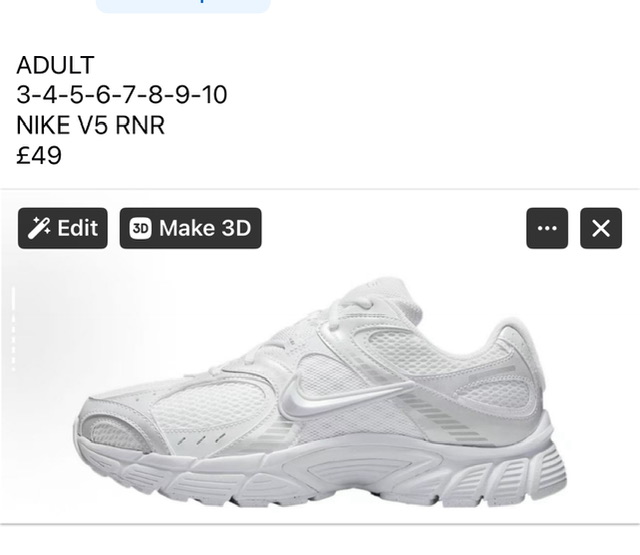
Task: Click the NIKE V5 RNR text line
Action: tap(90, 125)
